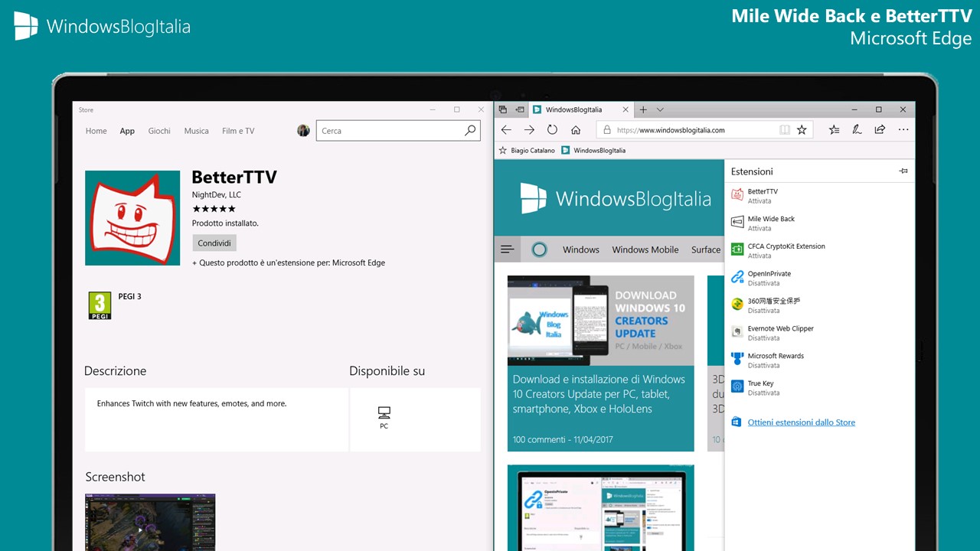
Task: Expand the tab previews chevron
Action: (660, 109)
